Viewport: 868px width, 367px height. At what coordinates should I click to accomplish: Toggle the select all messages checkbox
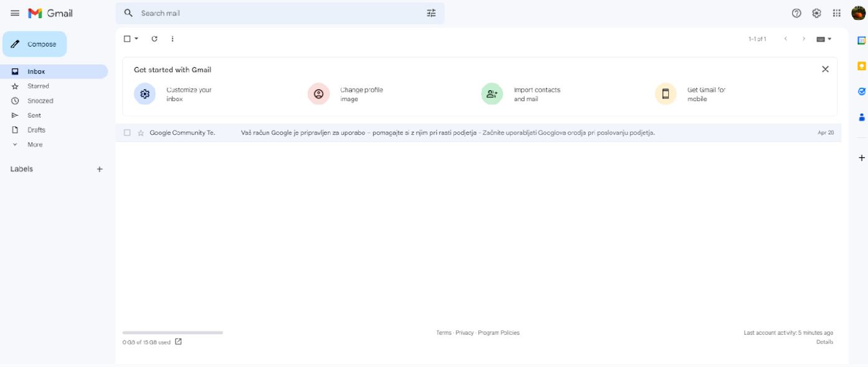(x=127, y=39)
